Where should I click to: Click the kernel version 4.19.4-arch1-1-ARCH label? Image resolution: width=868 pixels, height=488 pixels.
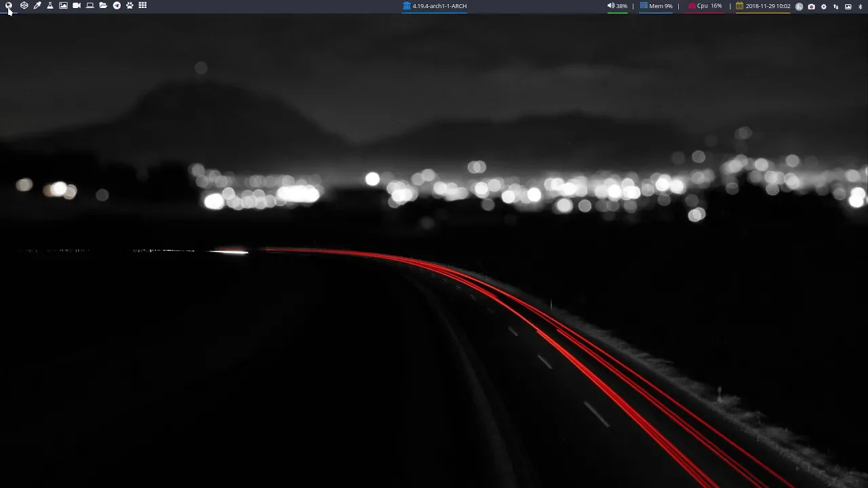point(435,6)
